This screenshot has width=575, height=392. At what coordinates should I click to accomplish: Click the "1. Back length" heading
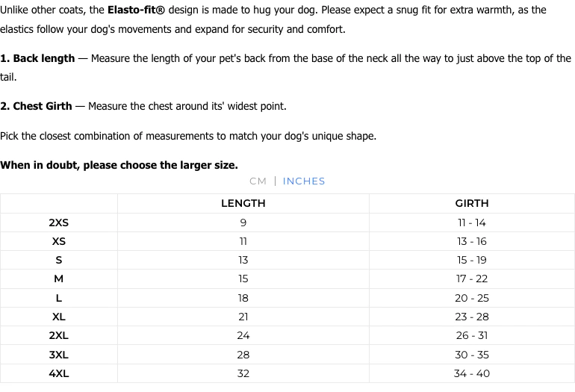pos(38,58)
